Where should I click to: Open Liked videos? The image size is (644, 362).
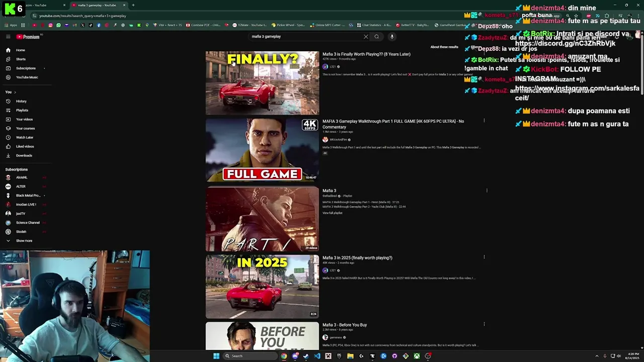click(x=25, y=146)
